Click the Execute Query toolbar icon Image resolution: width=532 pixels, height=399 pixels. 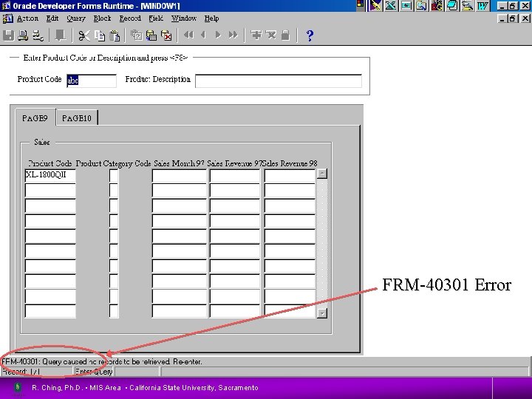click(151, 35)
